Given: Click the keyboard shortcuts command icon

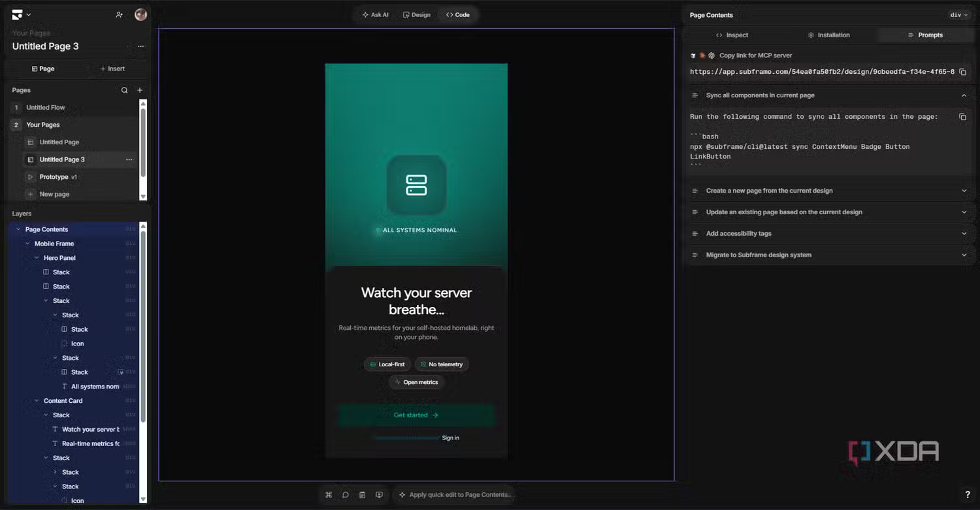Looking at the screenshot, I should [329, 495].
